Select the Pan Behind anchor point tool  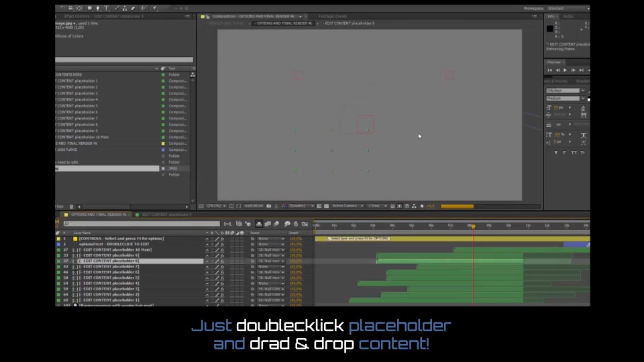[79, 8]
